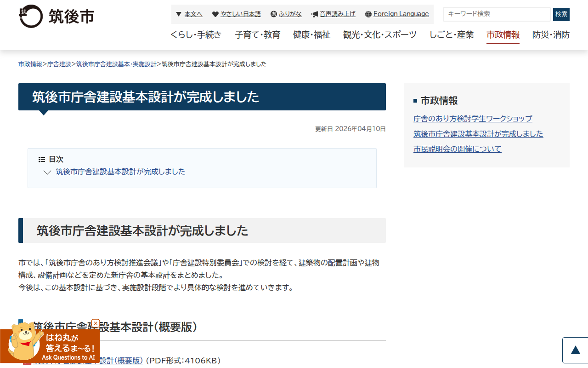
Task: Open the 健康・福祉 menu
Action: 311,34
